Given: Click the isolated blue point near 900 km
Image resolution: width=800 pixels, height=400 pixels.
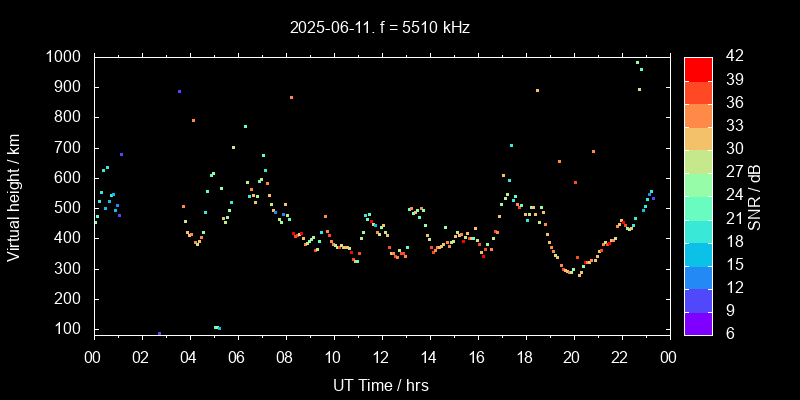Looking at the screenshot, I should point(179,91).
